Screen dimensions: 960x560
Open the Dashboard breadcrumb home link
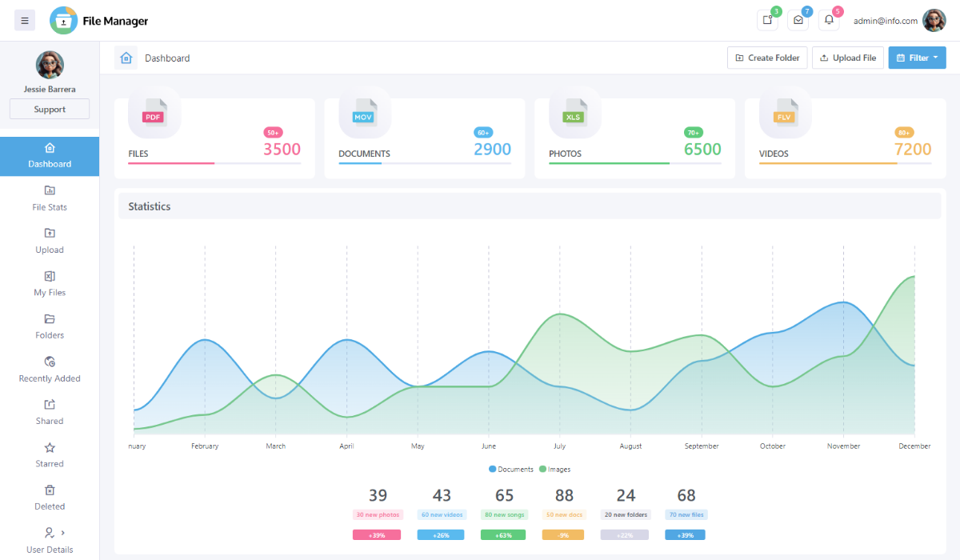pos(126,58)
